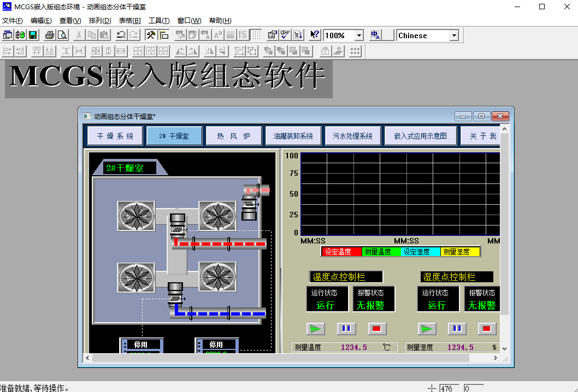Click the checkmark script check icon

(x=285, y=35)
